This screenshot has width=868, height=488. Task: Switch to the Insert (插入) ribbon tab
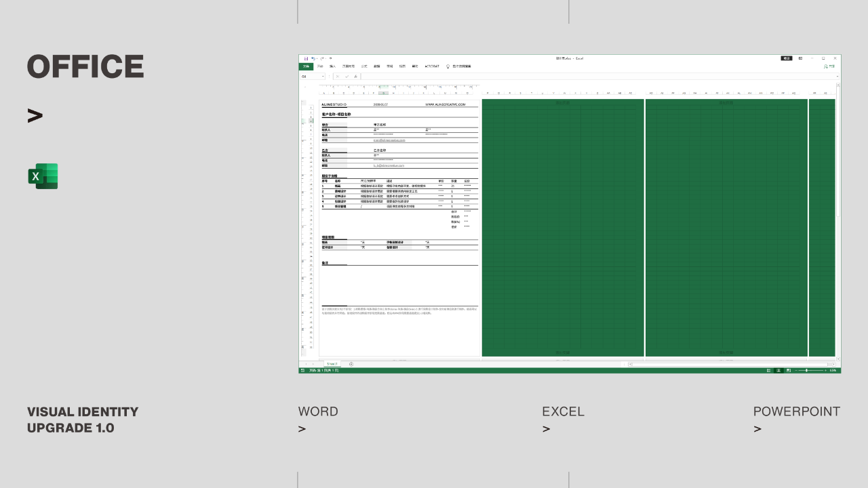(x=332, y=66)
